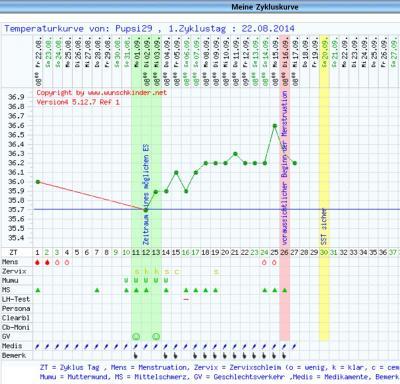400x384 pixels.
Task: Click the LH-Test row label
Action: [x=16, y=299]
